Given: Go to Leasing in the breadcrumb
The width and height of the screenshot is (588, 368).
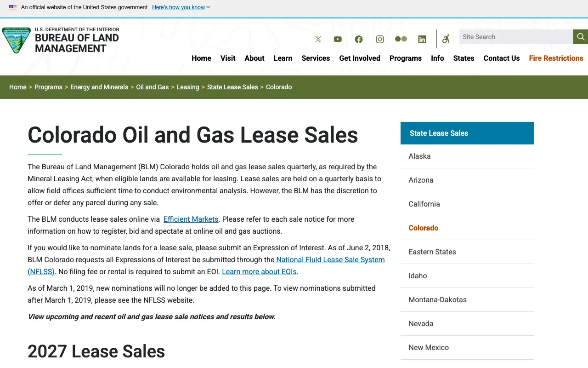Looking at the screenshot, I should click(188, 87).
